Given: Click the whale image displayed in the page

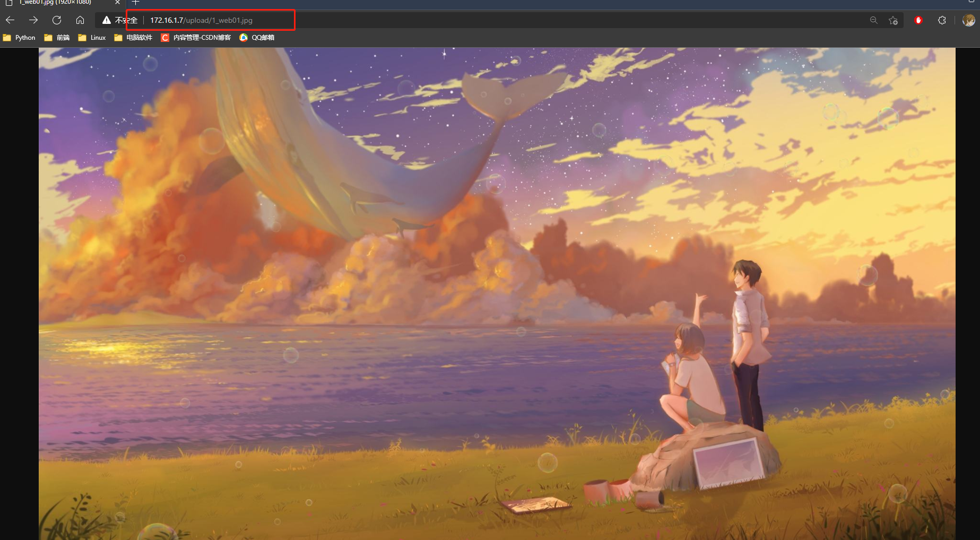Looking at the screenshot, I should coord(497,293).
